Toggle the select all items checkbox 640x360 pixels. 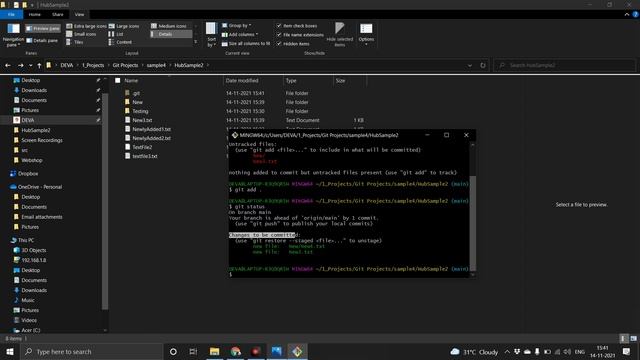click(x=118, y=80)
